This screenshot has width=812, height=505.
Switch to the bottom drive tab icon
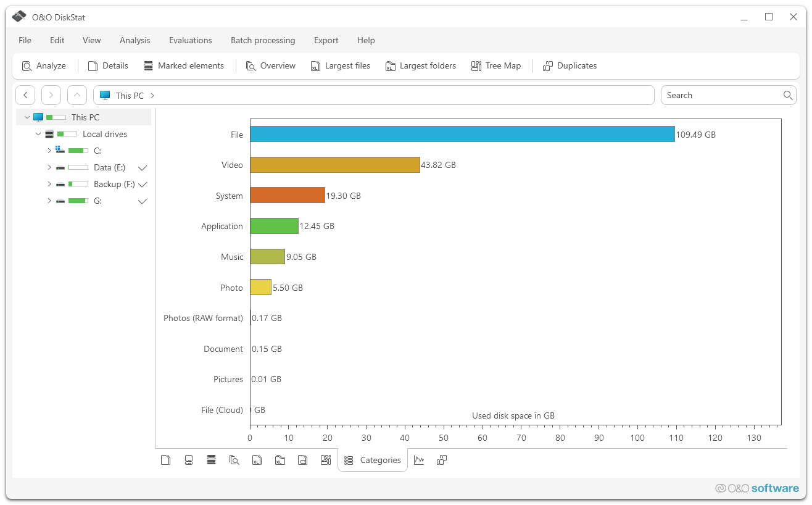(x=189, y=460)
